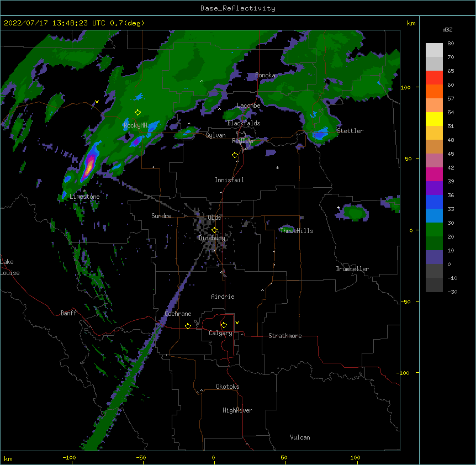476x465 pixels.
Task: Click the yellow diamond marker south of RedDeer
Action: (235, 155)
